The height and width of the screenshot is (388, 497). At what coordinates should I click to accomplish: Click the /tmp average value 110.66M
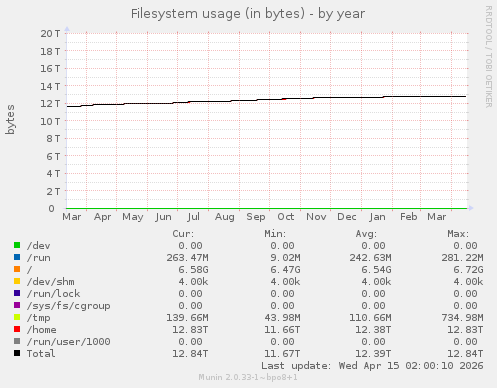[371, 318]
